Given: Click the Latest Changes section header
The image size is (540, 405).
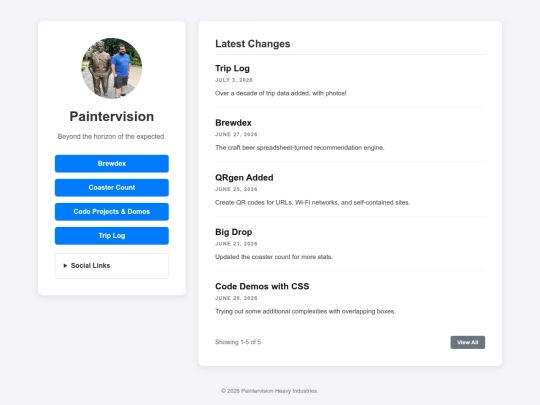Looking at the screenshot, I should (252, 44).
